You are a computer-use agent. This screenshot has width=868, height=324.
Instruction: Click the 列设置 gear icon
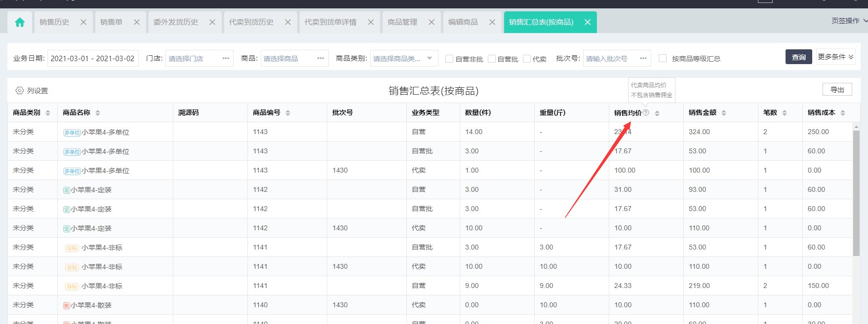pos(20,91)
